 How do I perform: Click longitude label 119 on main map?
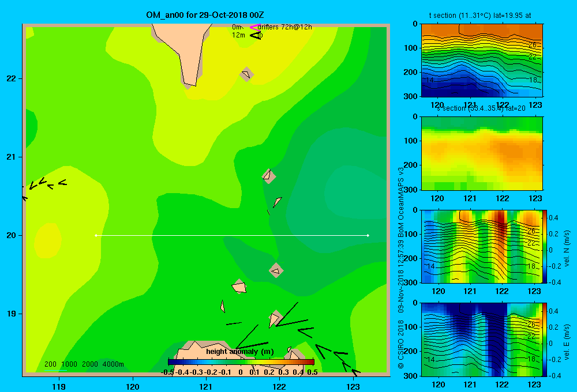pos(59,386)
